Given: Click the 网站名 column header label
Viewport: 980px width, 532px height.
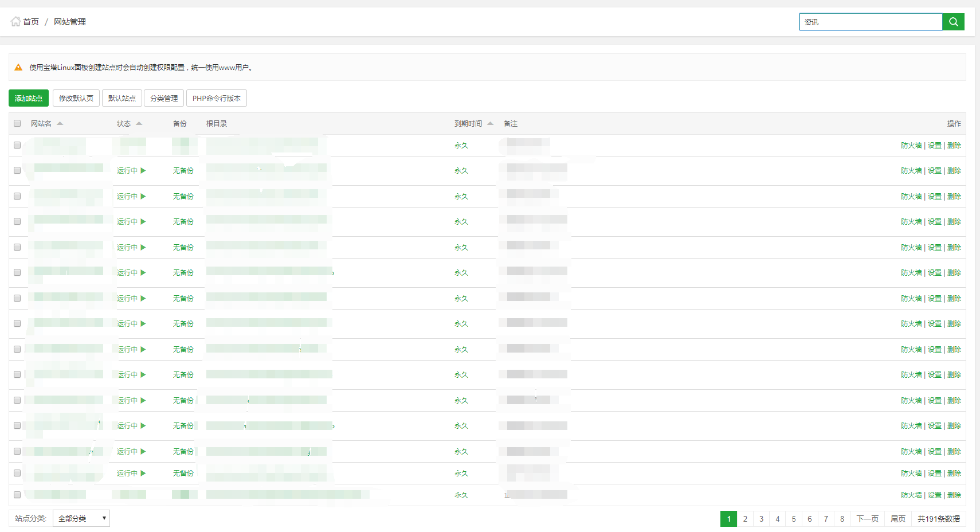Looking at the screenshot, I should [41, 124].
